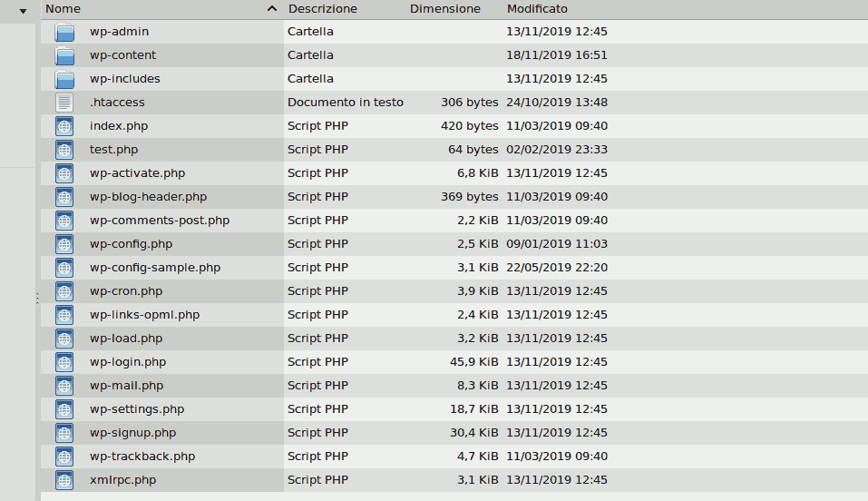Click the wp-cron.php script icon
Image resolution: width=868 pixels, height=501 pixels.
[64, 291]
